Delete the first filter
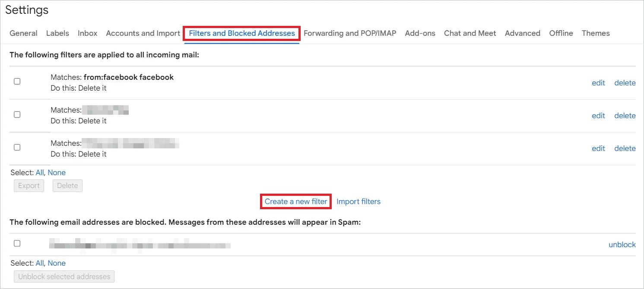Image resolution: width=644 pixels, height=289 pixels. pyautogui.click(x=625, y=82)
